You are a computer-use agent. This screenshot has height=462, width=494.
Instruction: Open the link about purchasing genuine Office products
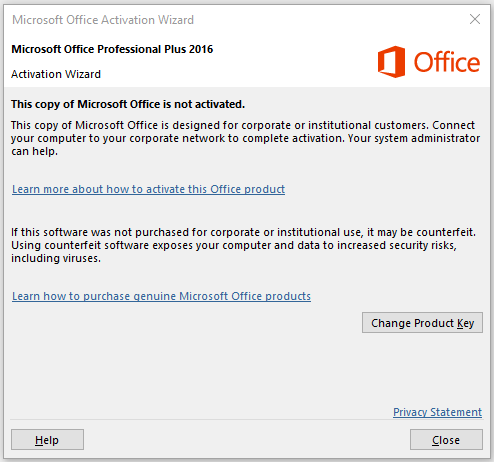(161, 296)
